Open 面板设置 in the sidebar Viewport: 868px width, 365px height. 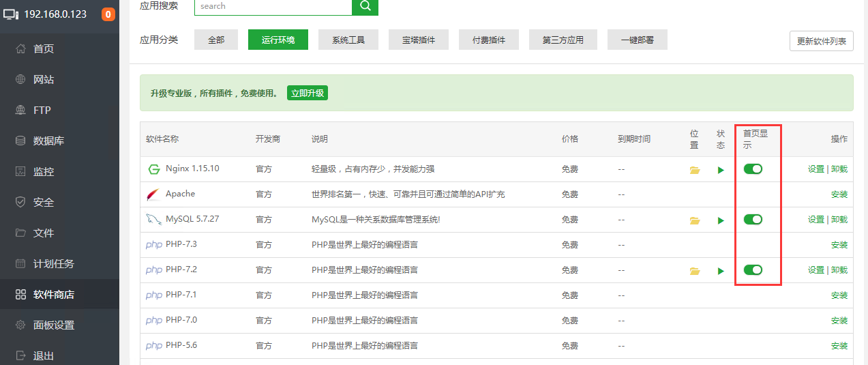tap(59, 325)
